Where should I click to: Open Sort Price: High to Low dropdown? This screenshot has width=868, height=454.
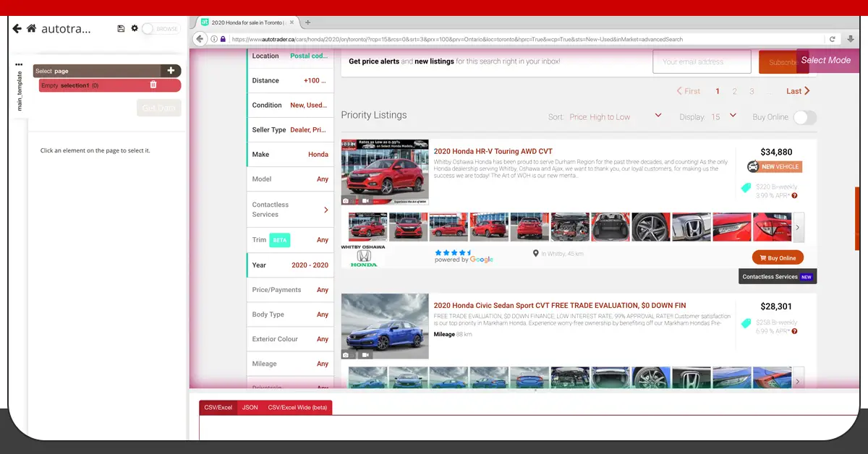click(x=616, y=116)
